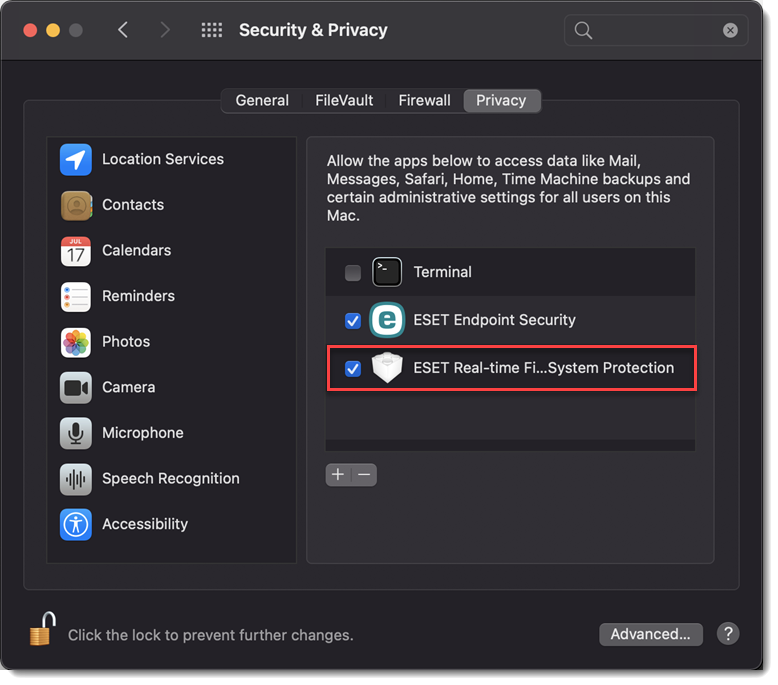Open the Photos flower icon

(x=76, y=342)
